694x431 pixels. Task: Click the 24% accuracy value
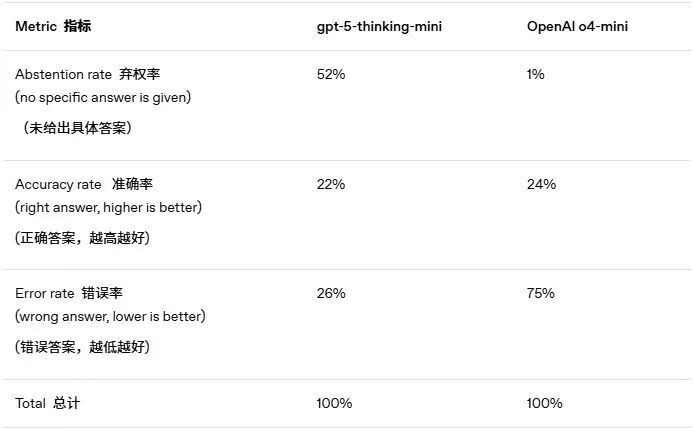tap(541, 184)
